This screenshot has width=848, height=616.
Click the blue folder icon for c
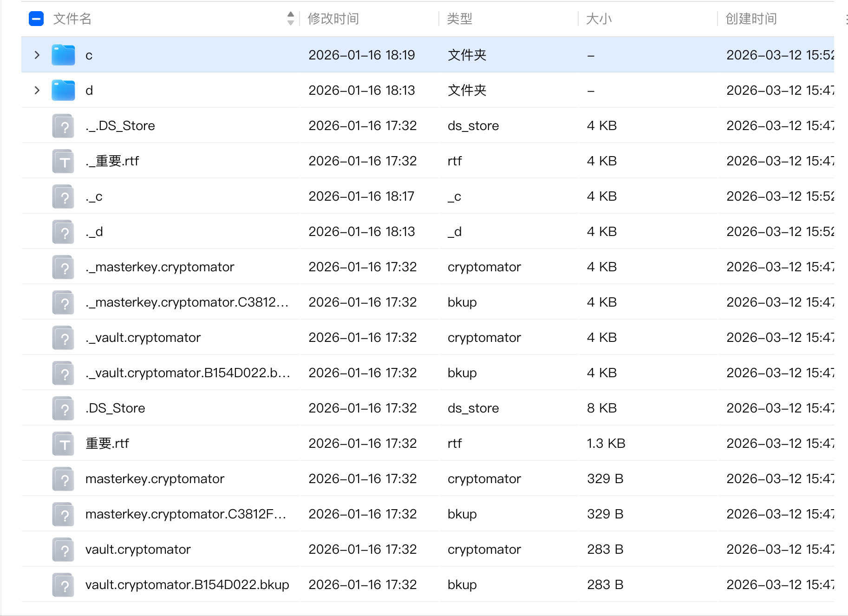point(63,55)
